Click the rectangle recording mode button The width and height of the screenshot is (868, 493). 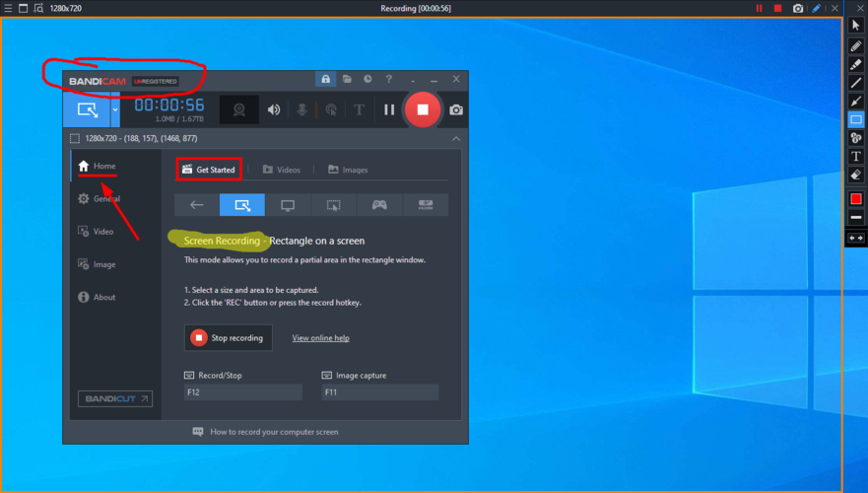87,109
